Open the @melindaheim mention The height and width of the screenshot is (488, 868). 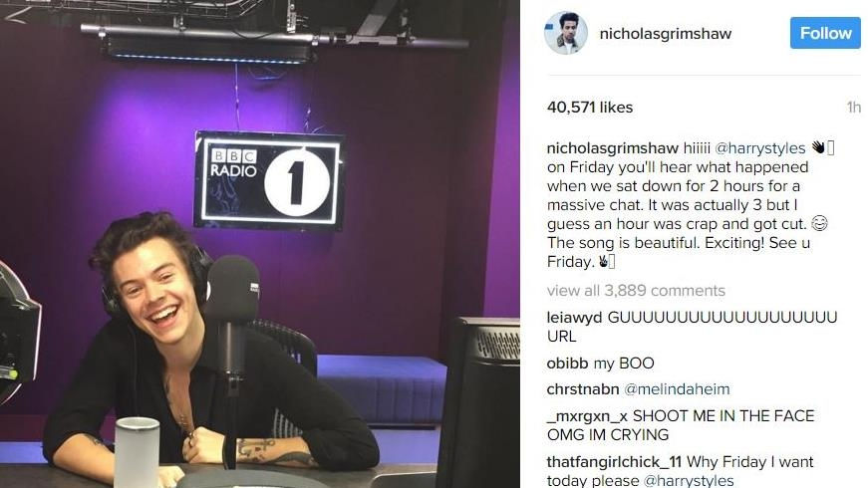click(677, 389)
